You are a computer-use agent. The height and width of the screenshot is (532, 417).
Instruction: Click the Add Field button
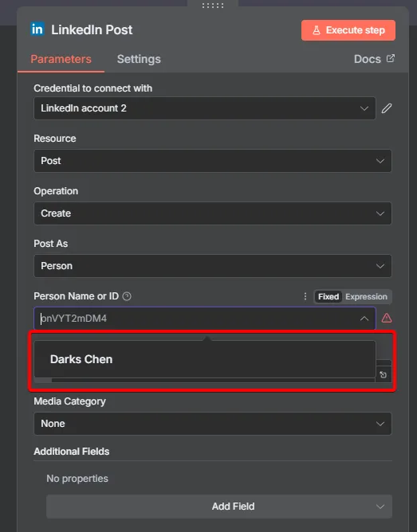(219, 507)
